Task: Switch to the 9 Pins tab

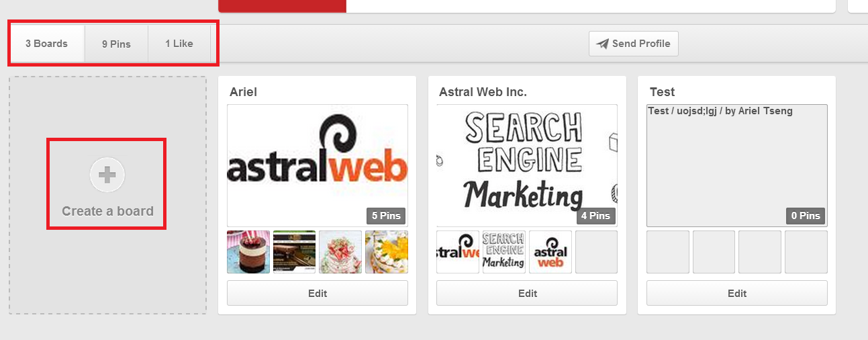Action: (116, 44)
